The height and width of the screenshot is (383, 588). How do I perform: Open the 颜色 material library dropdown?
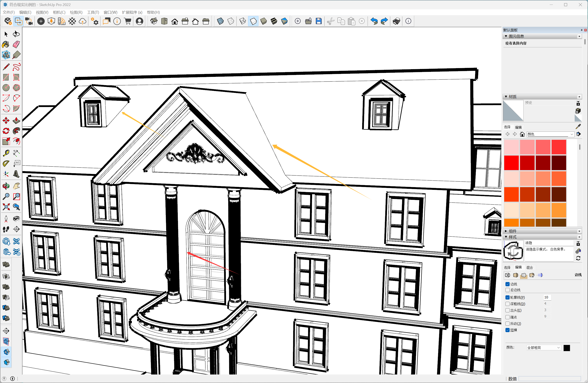pyautogui.click(x=571, y=134)
